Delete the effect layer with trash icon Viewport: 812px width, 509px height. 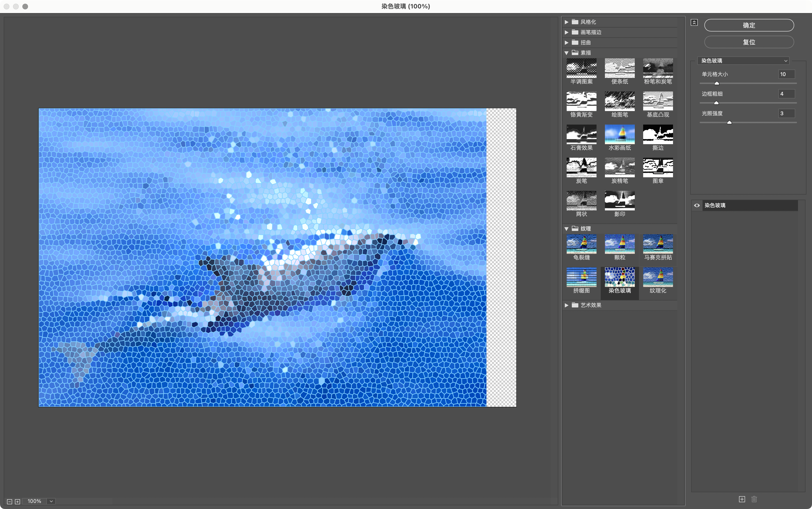[x=754, y=499]
